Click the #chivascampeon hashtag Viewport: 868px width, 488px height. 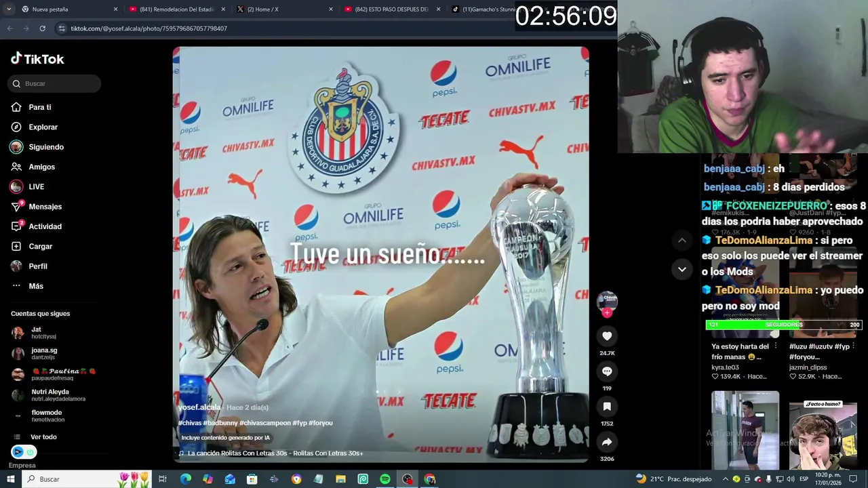point(265,423)
